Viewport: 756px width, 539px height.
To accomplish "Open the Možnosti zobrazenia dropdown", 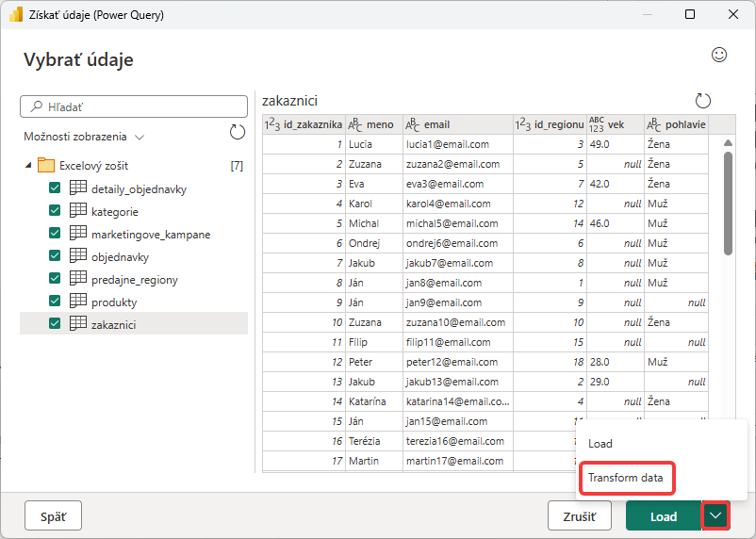I will pyautogui.click(x=84, y=137).
